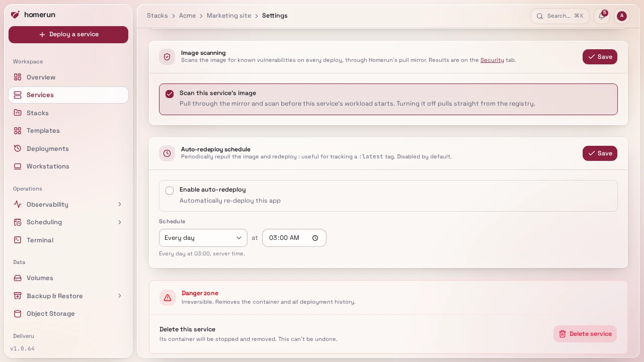Click the Services server icon

coord(18,95)
